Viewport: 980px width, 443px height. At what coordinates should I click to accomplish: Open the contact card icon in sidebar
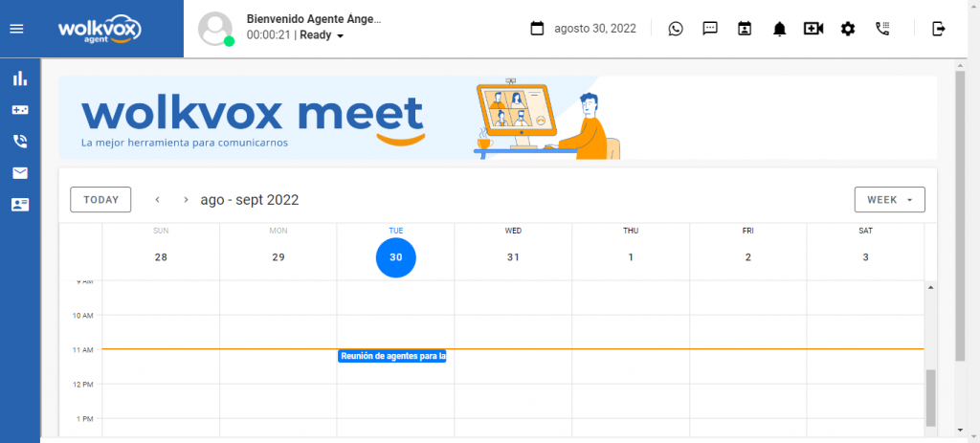pos(20,205)
